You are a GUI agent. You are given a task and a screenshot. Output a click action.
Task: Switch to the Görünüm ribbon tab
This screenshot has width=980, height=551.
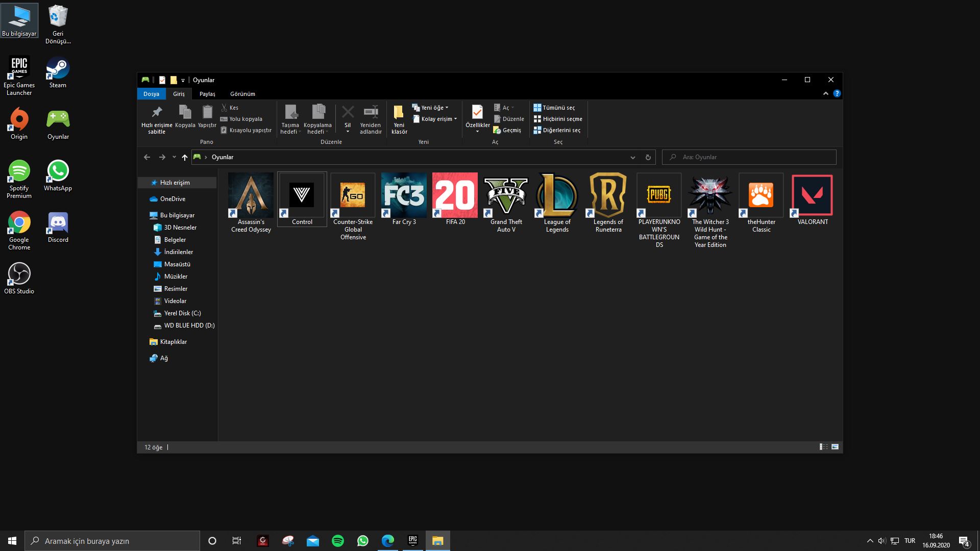tap(242, 94)
